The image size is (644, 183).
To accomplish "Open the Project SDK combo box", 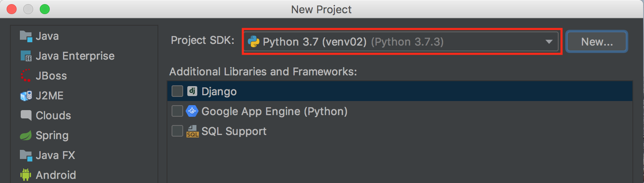I will point(402,42).
